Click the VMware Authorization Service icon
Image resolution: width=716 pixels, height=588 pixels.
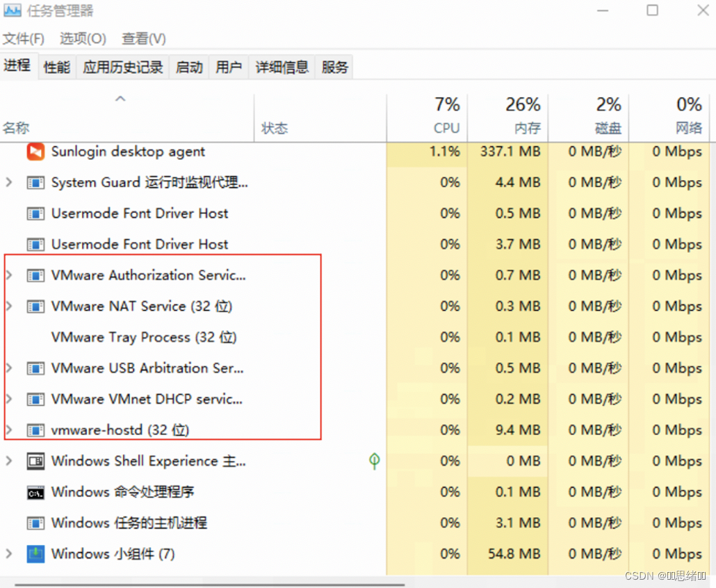35,276
